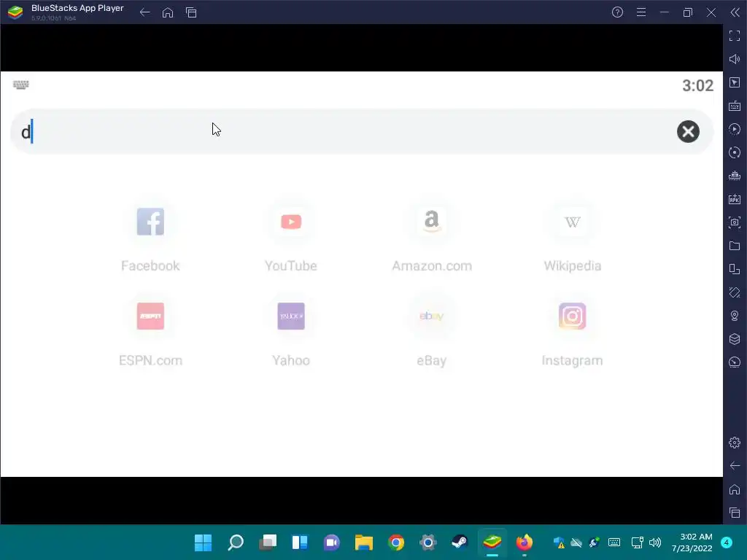
Task: Open the Windows Start menu
Action: click(x=203, y=542)
